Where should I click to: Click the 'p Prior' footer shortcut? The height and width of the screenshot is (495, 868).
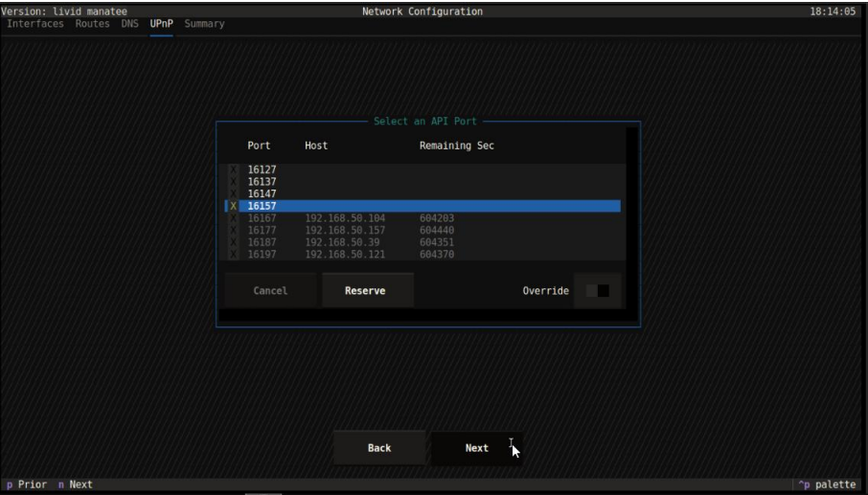tap(27, 484)
